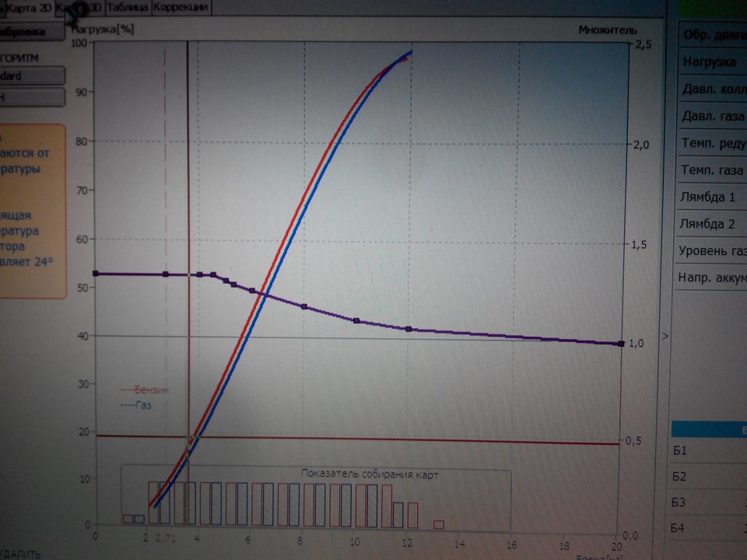Click the multiplier point at 8 ms
Image resolution: width=747 pixels, height=560 pixels.
(304, 306)
